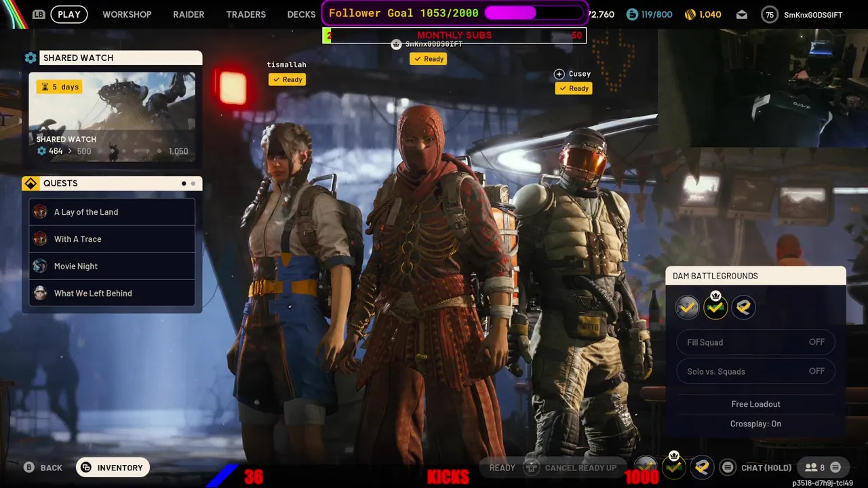Open the TRADERS tab
Image resolution: width=868 pixels, height=488 pixels.
(x=246, y=14)
